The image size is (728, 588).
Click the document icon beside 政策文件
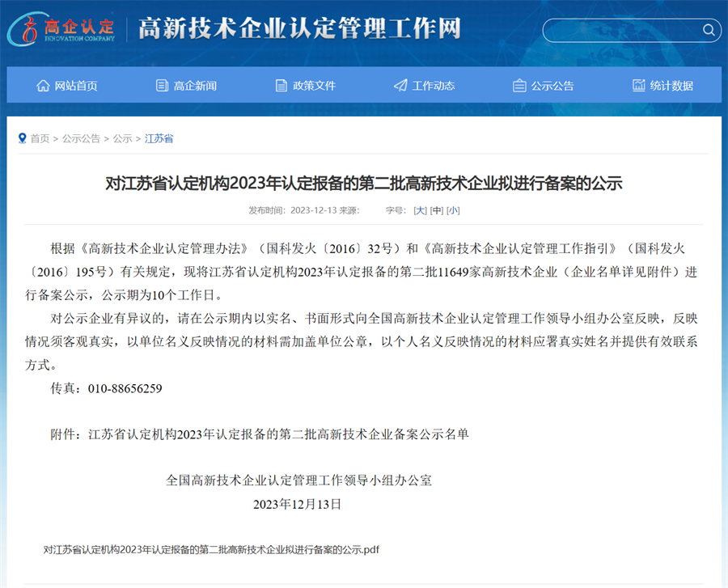[x=281, y=86]
